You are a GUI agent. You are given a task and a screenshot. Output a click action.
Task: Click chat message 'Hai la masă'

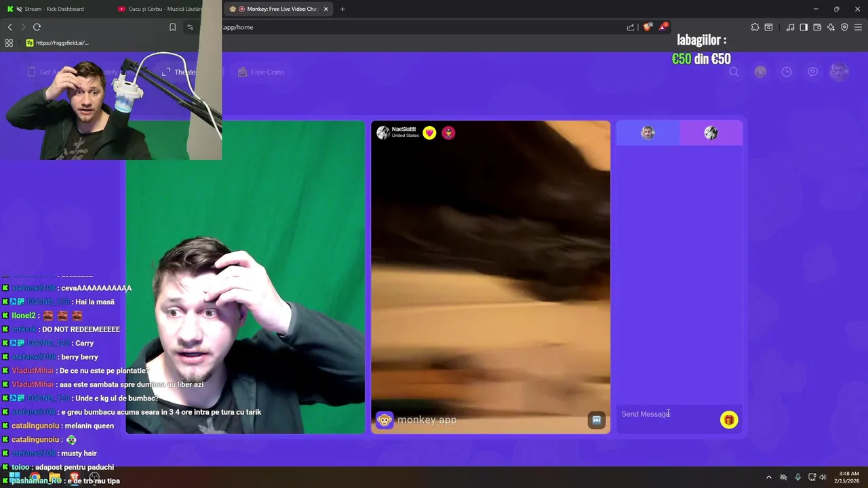(95, 302)
